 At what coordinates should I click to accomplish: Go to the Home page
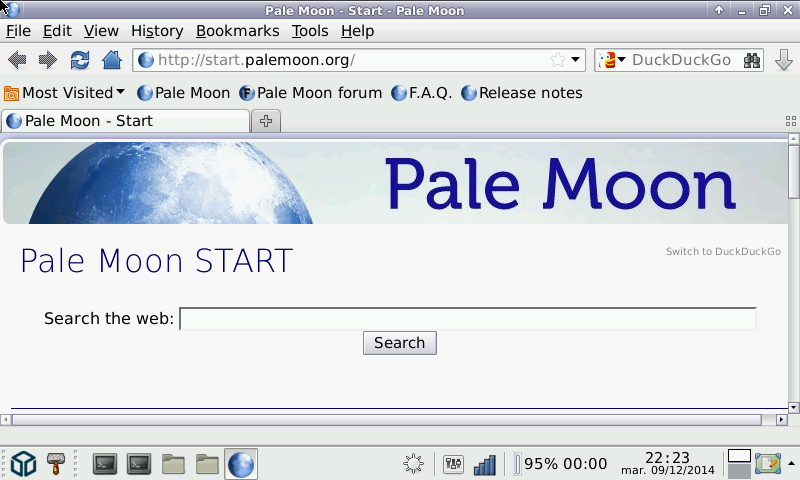tap(111, 60)
